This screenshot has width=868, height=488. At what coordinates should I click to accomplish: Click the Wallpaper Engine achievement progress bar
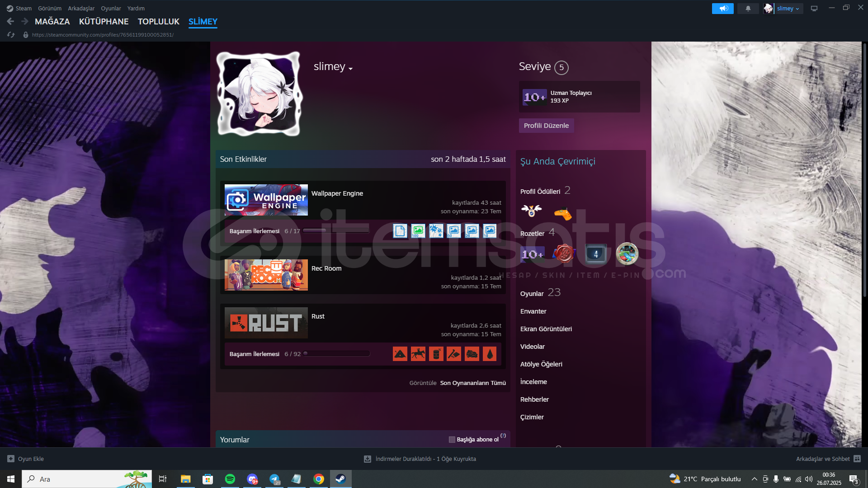[336, 231]
